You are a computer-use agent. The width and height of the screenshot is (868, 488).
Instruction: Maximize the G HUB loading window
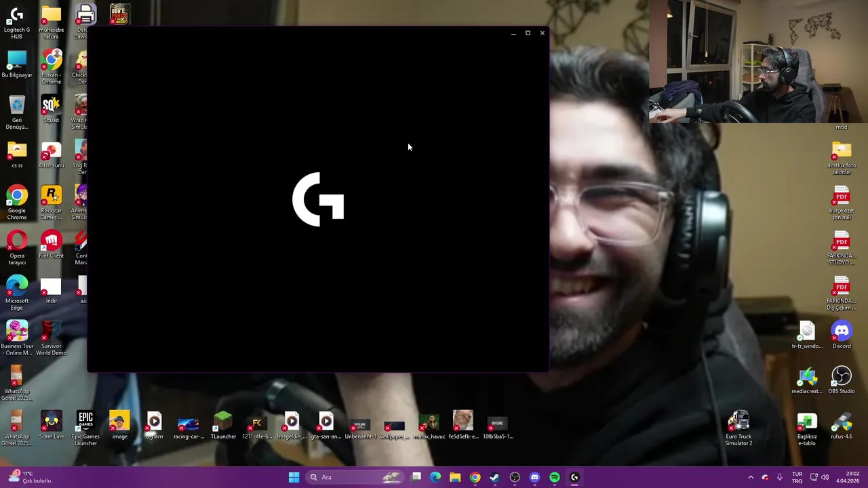528,33
